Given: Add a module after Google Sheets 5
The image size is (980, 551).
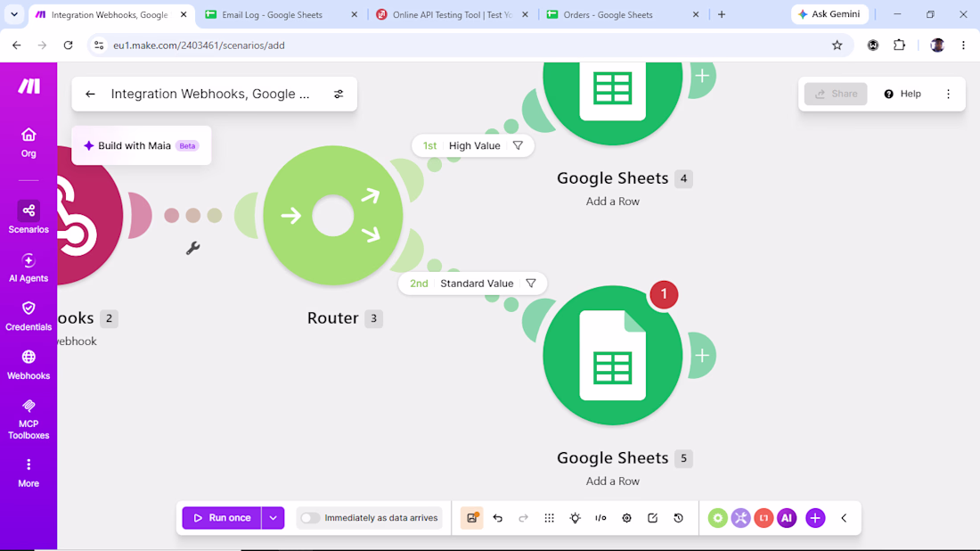Looking at the screenshot, I should (702, 355).
